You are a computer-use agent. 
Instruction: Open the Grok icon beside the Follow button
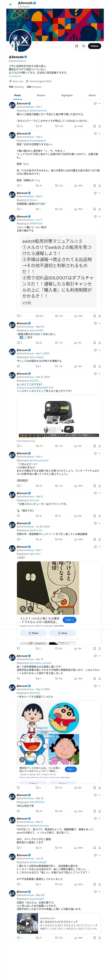[76, 46]
